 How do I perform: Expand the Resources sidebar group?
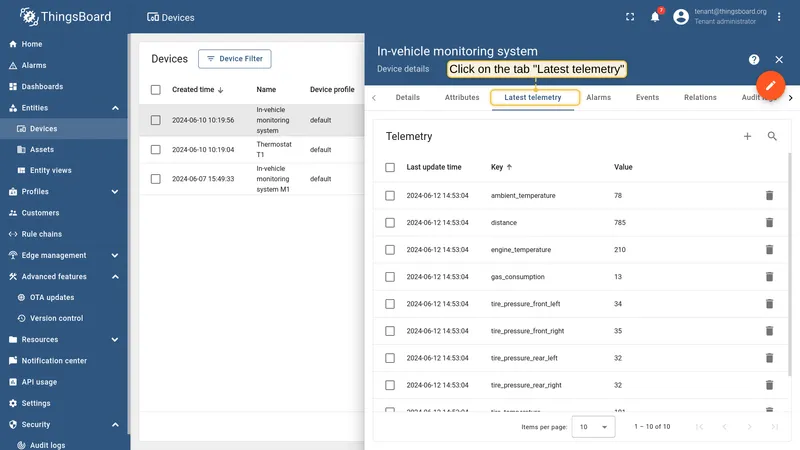(115, 340)
